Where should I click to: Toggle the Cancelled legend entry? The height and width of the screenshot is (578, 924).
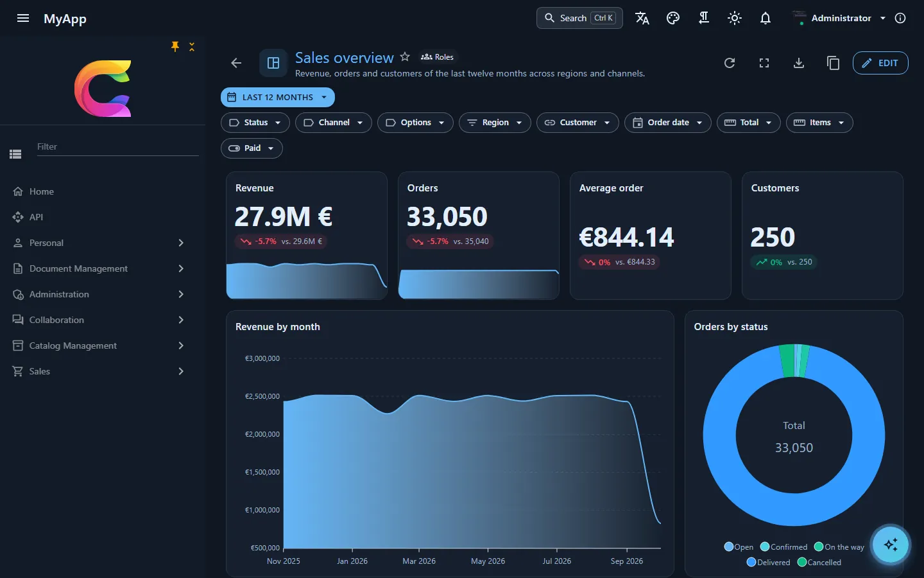[x=819, y=563]
